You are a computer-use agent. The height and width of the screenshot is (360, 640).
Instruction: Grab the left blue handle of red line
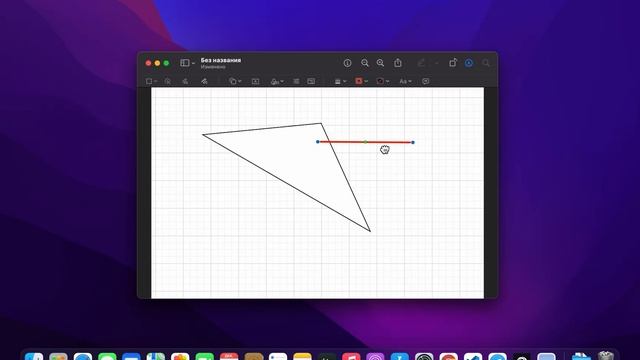point(318,142)
